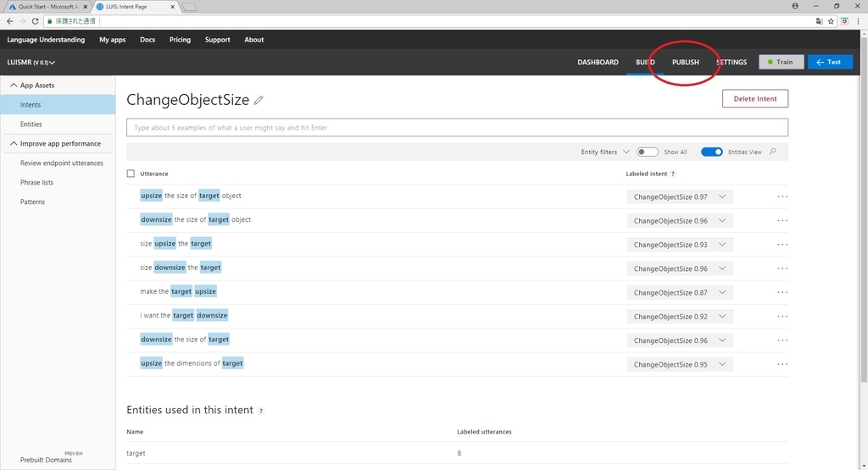Open Support in the top menu
This screenshot has width=868, height=470.
pos(218,40)
